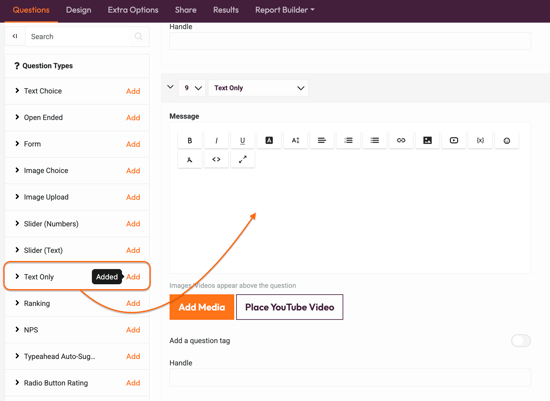550x401 pixels.
Task: Toggle bold formatting in the message editor
Action: click(x=190, y=140)
